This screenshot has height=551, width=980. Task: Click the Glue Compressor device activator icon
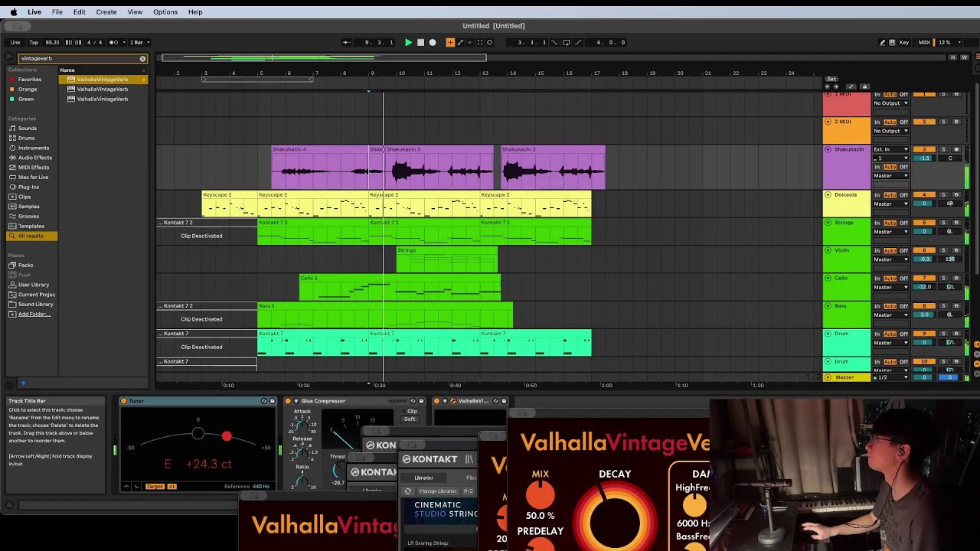coord(288,401)
